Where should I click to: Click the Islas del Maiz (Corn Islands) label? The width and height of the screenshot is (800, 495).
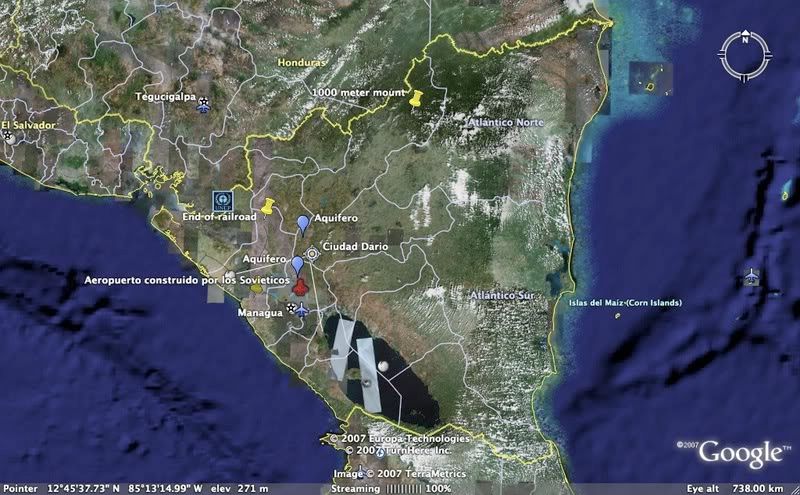(x=624, y=302)
